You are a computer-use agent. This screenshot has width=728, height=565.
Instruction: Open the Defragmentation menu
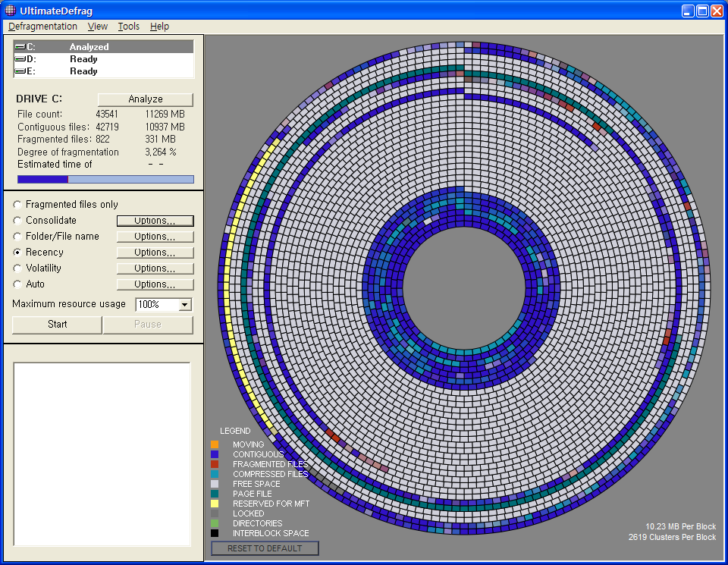point(42,27)
